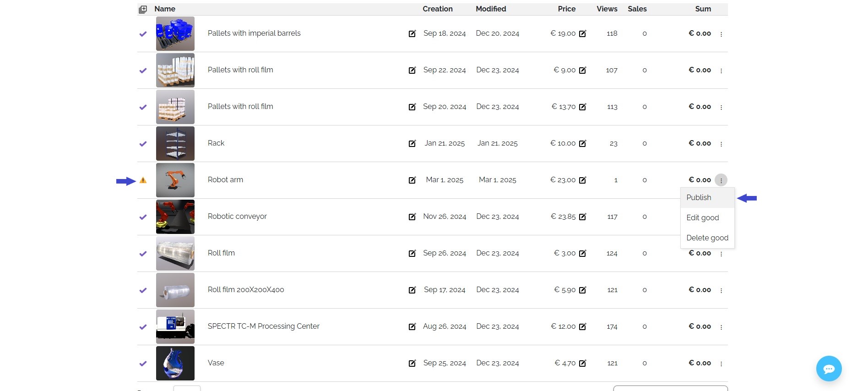
Task: Edit price icon for Roll film 200X200X400
Action: pos(582,290)
